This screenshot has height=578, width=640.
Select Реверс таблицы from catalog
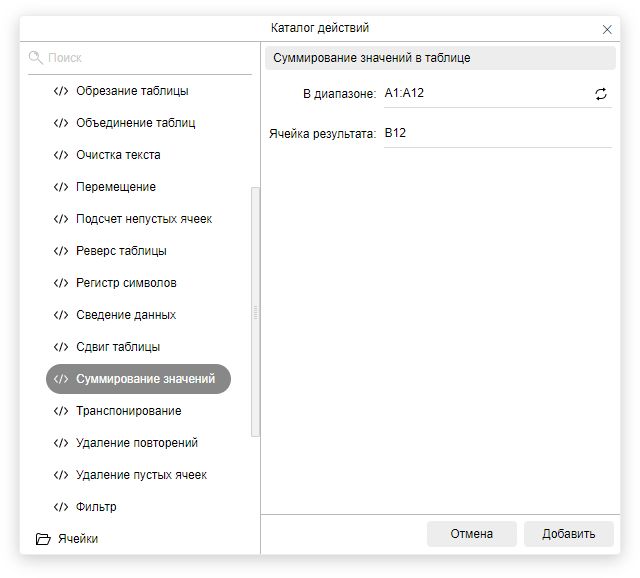[x=121, y=251]
